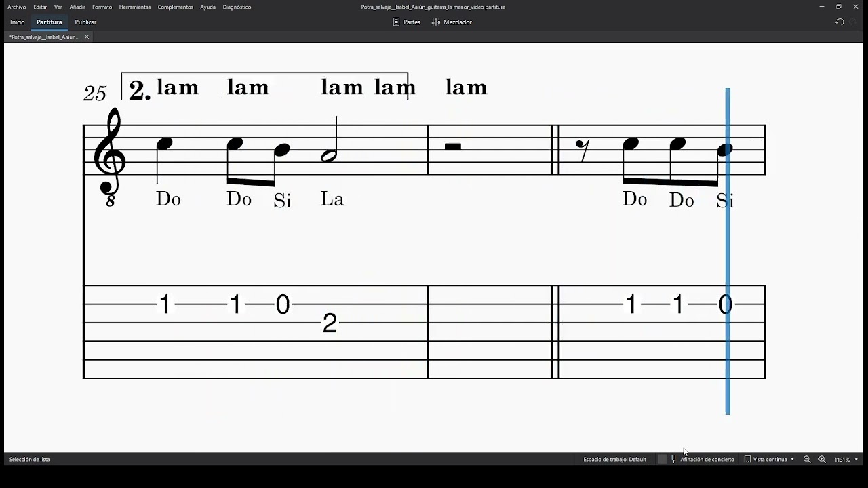Select the eighth rest in the last measure
Image resolution: width=868 pixels, height=488 pixels.
point(582,150)
